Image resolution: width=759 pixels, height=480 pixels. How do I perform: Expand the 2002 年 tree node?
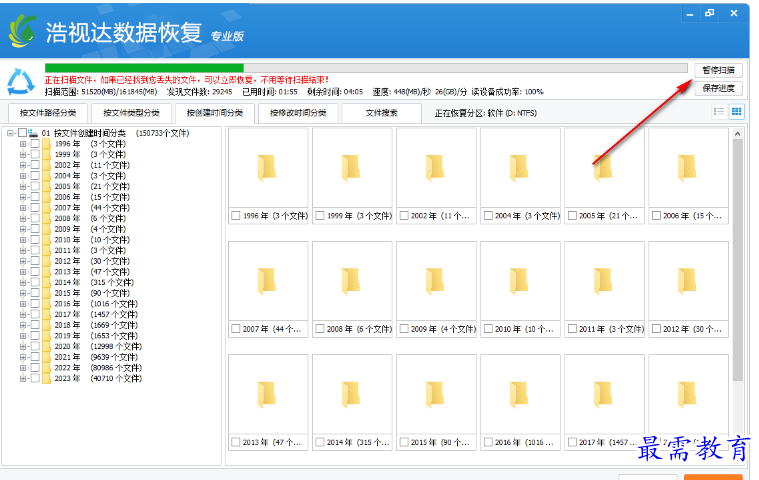(x=23, y=165)
